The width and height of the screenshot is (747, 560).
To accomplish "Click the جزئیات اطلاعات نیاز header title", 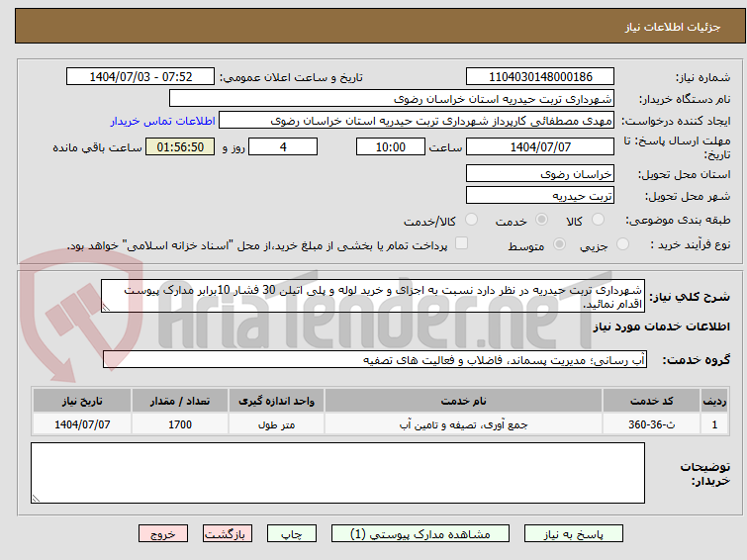I will [x=673, y=27].
